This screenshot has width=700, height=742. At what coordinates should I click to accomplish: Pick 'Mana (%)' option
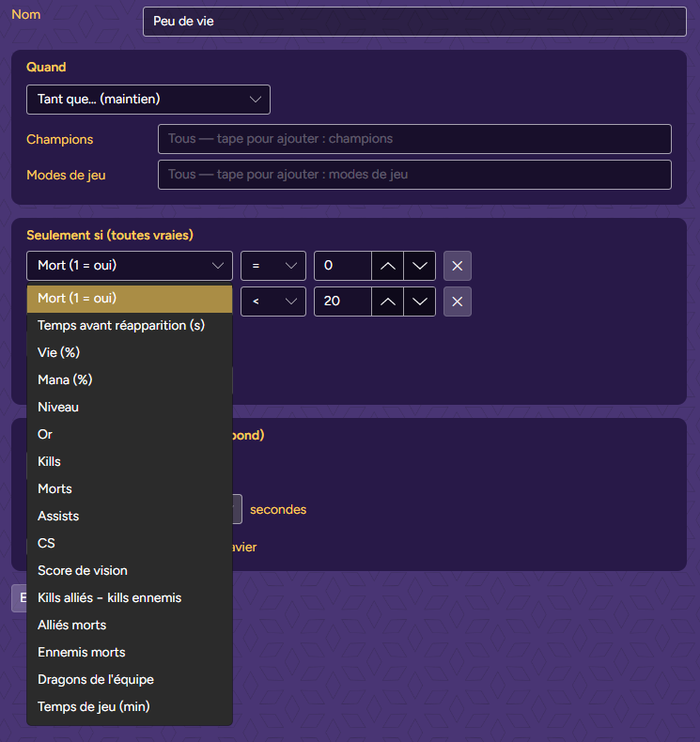pos(130,380)
